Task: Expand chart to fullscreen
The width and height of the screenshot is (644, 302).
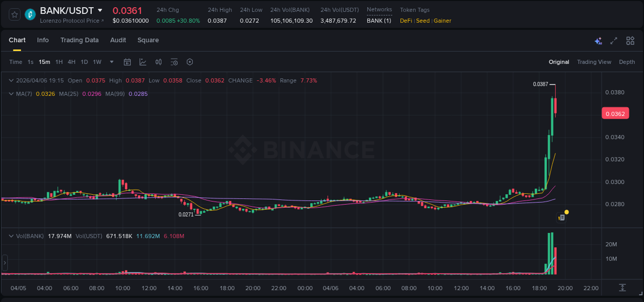Action: [614, 41]
